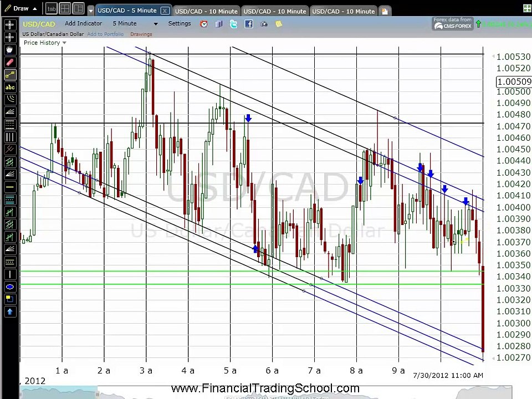Click the 1.00470 price axis label

pyautogui.click(x=513, y=126)
